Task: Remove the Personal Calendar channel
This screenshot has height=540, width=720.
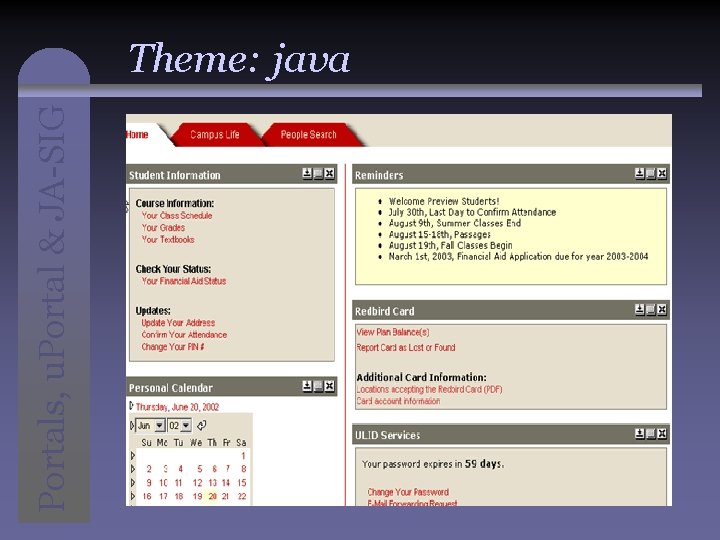Action: [x=329, y=386]
